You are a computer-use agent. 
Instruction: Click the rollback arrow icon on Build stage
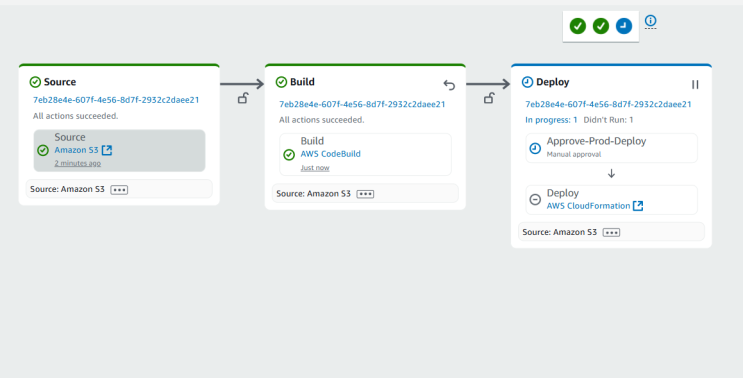point(449,85)
